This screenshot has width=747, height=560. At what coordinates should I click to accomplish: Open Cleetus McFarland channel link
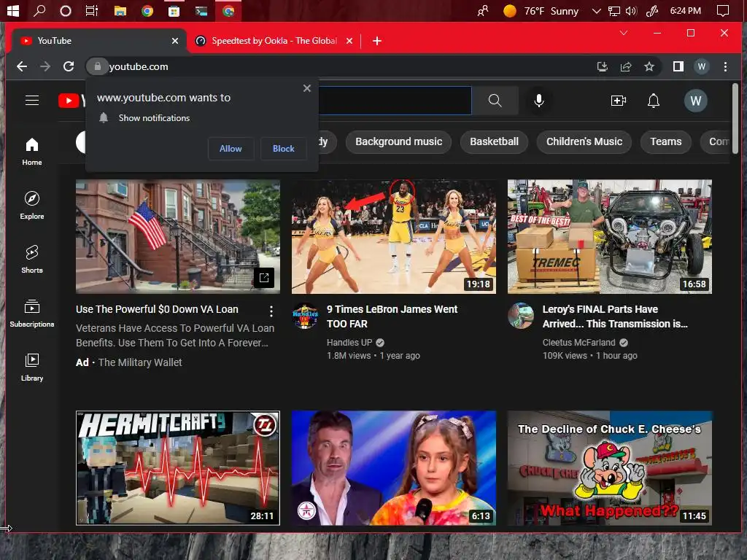click(578, 343)
